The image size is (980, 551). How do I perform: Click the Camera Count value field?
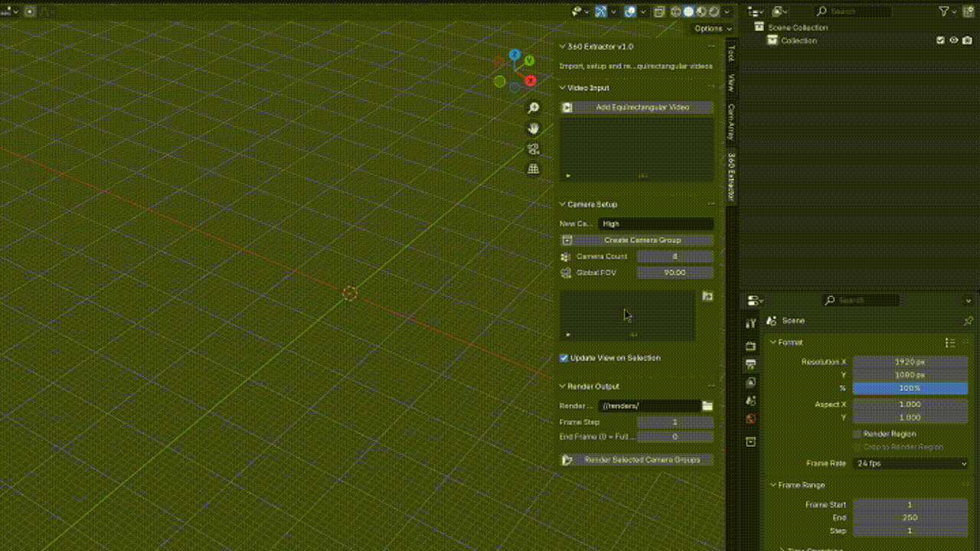pos(675,256)
